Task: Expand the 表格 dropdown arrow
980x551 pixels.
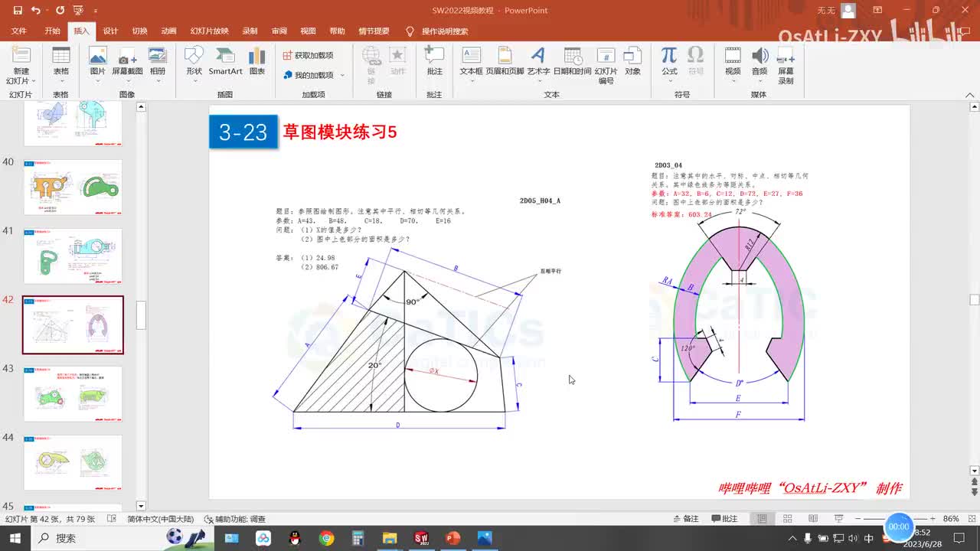Action: click(x=60, y=81)
